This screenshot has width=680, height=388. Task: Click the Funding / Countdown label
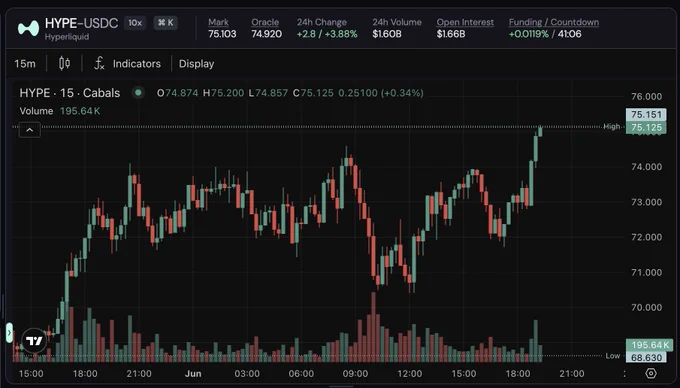click(554, 22)
